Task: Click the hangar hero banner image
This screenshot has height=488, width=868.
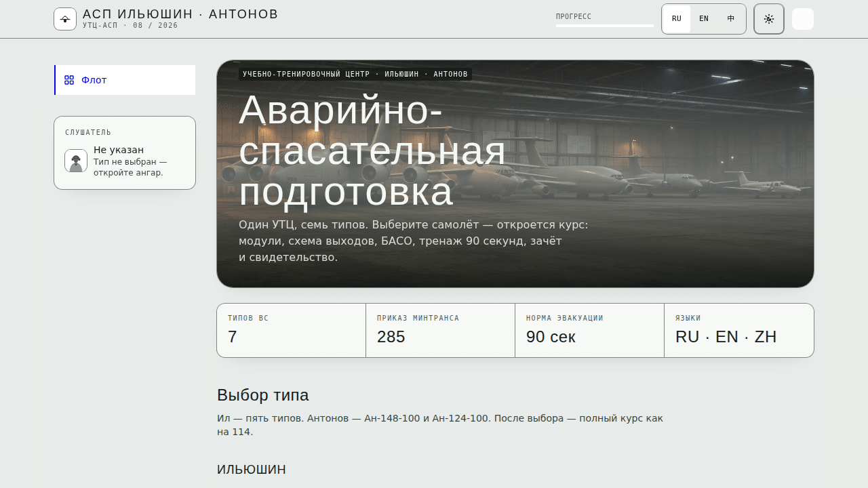Action: (x=515, y=174)
